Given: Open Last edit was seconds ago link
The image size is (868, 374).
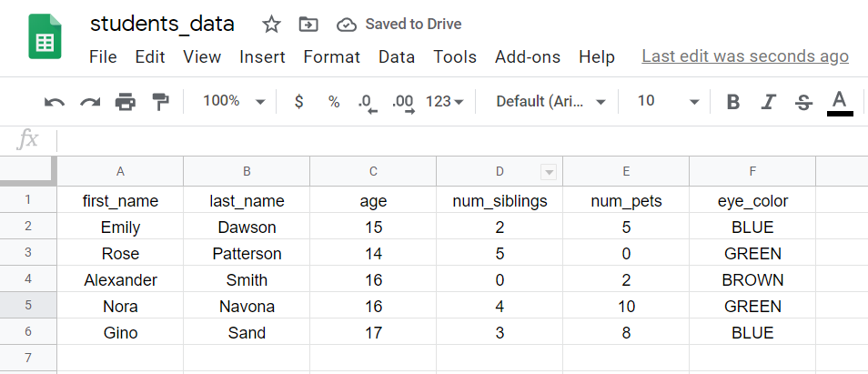Looking at the screenshot, I should [745, 56].
